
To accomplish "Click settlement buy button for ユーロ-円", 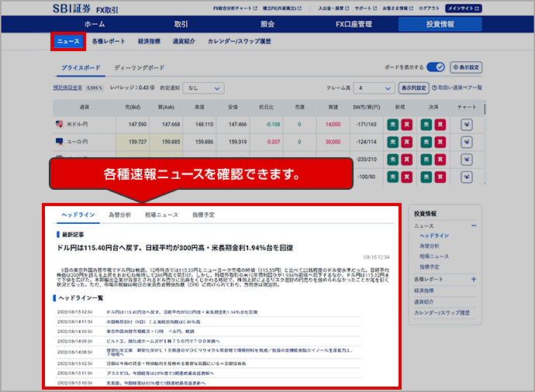I will tap(440, 142).
